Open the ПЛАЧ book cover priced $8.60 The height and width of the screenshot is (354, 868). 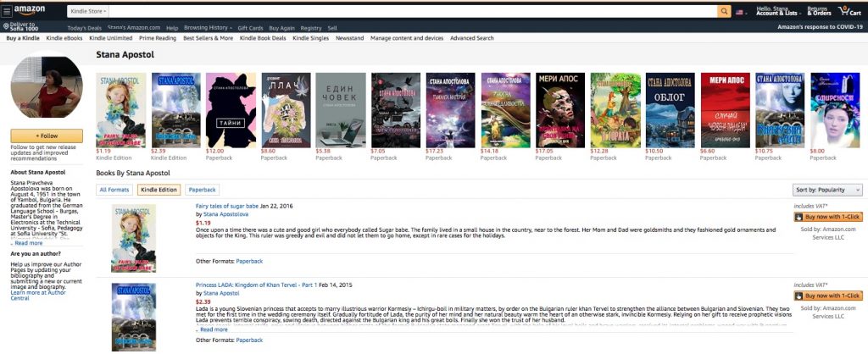point(286,110)
